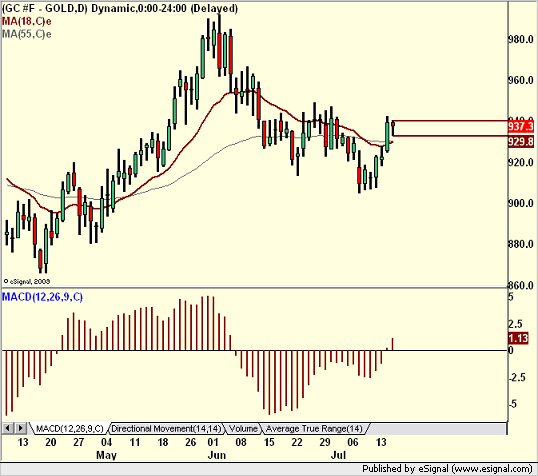
Task: Click date label 29 on the time axis
Action: [x=325, y=442]
